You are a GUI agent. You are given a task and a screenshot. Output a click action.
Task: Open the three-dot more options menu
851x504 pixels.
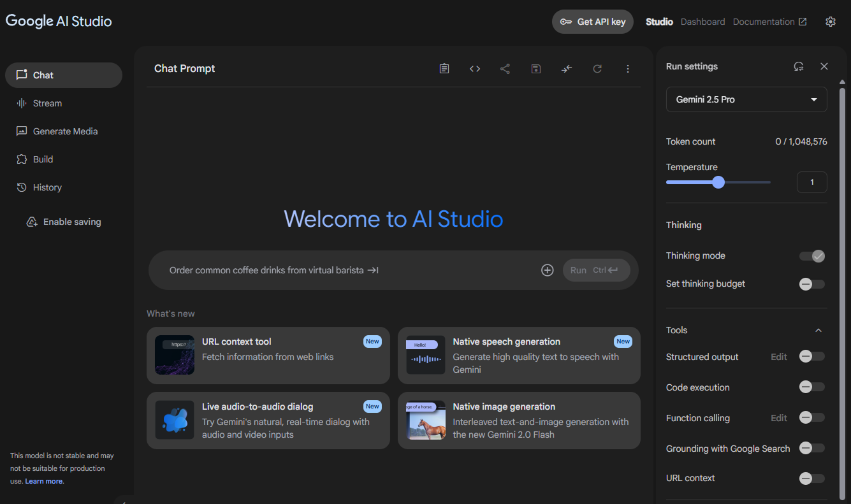(628, 69)
